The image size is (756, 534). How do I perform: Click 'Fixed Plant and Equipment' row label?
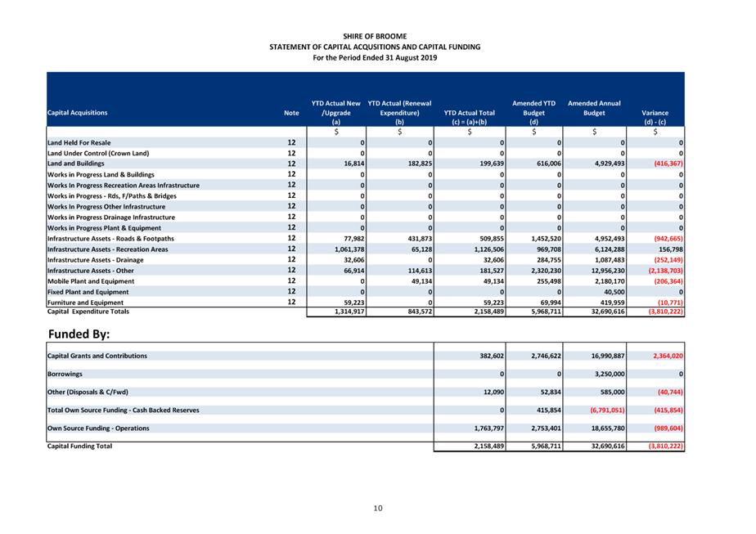88,292
